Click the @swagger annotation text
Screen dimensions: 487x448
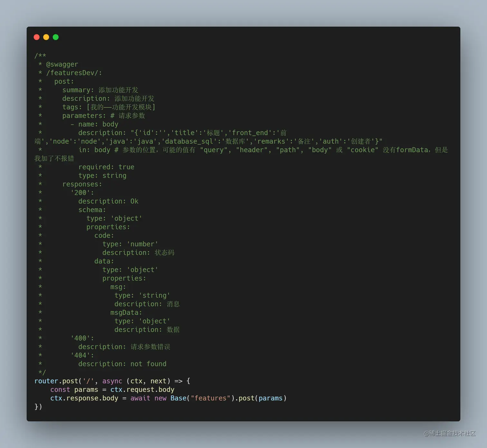pos(62,64)
